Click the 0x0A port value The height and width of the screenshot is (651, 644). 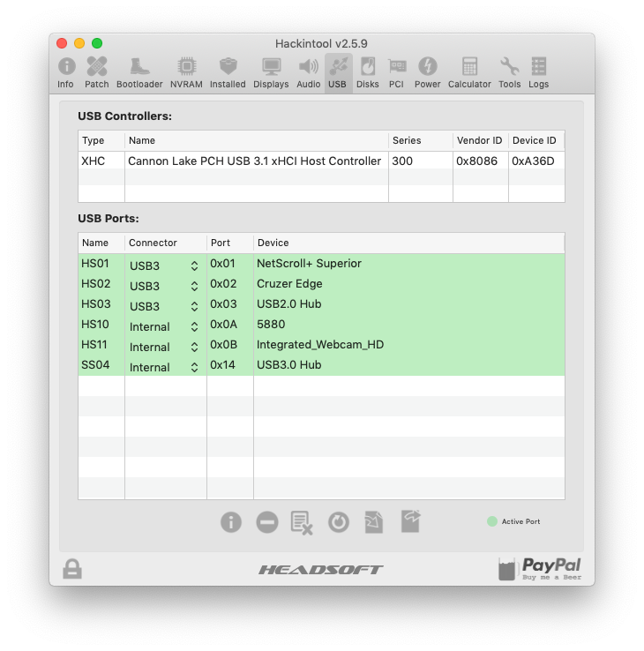tap(223, 325)
